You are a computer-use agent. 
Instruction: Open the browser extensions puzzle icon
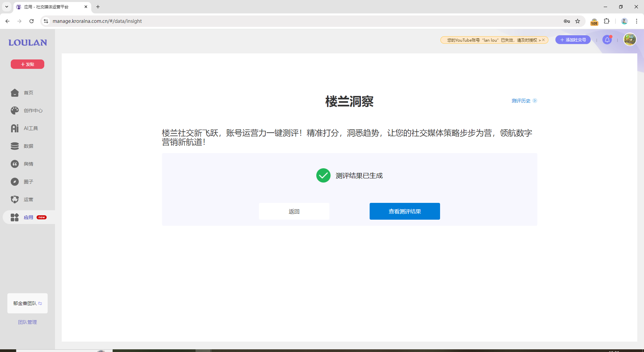[606, 21]
